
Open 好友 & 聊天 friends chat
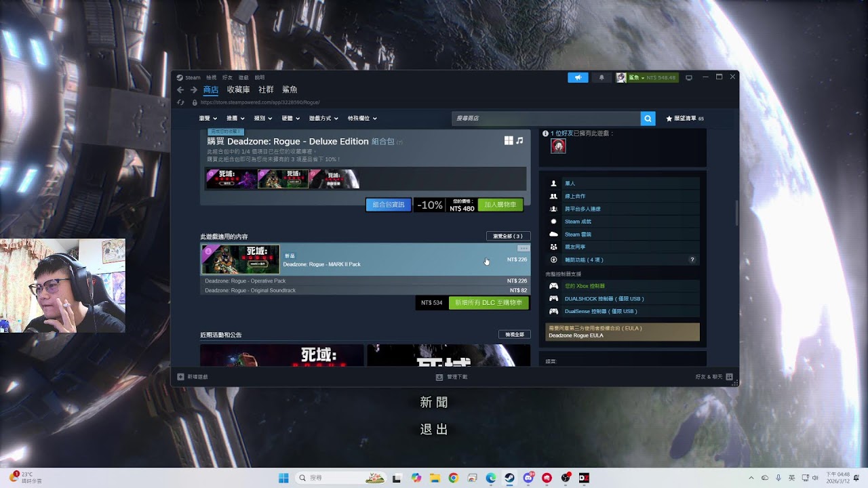coord(714,377)
